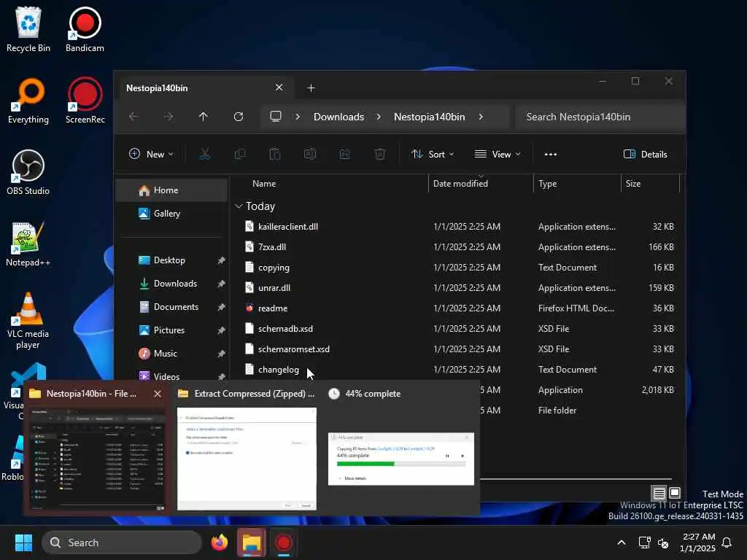Click the This PC monitor breadcrumb icon
The width and height of the screenshot is (747, 560).
pyautogui.click(x=276, y=117)
